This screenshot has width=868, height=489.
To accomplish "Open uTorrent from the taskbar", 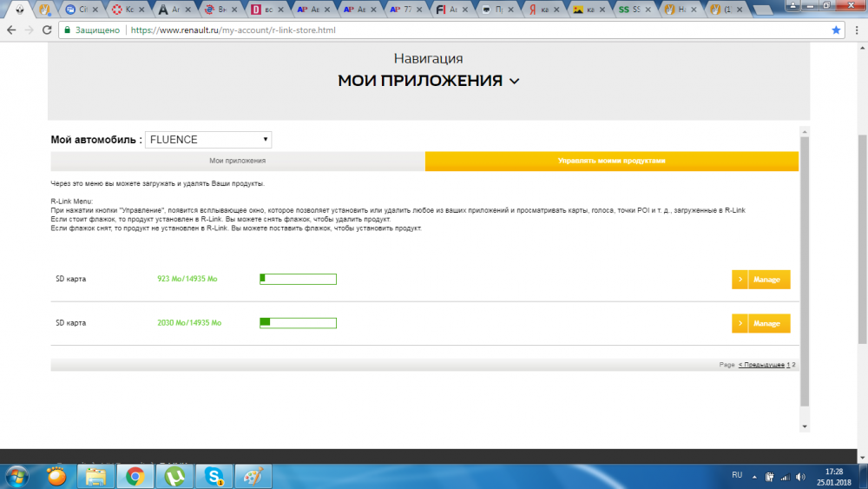I will tap(175, 476).
